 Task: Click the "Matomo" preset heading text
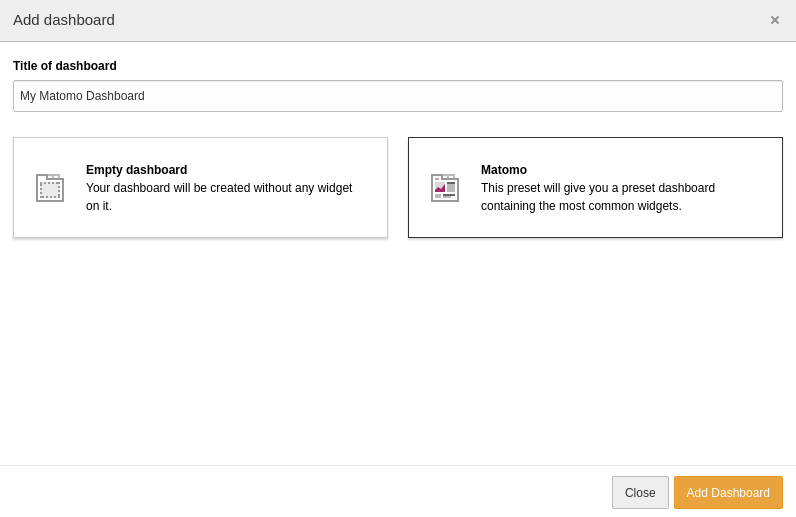pos(504,170)
